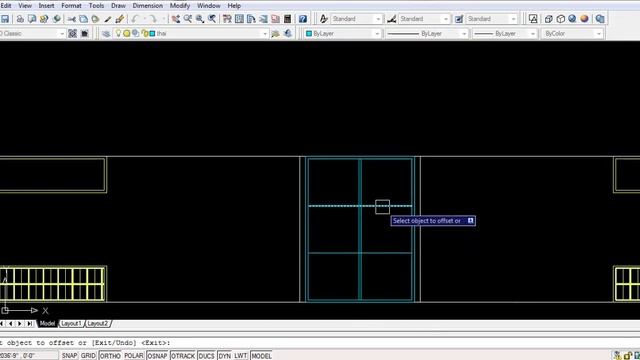Open the DesignCenter icon
The width and height of the screenshot is (640, 360).
coord(239,19)
